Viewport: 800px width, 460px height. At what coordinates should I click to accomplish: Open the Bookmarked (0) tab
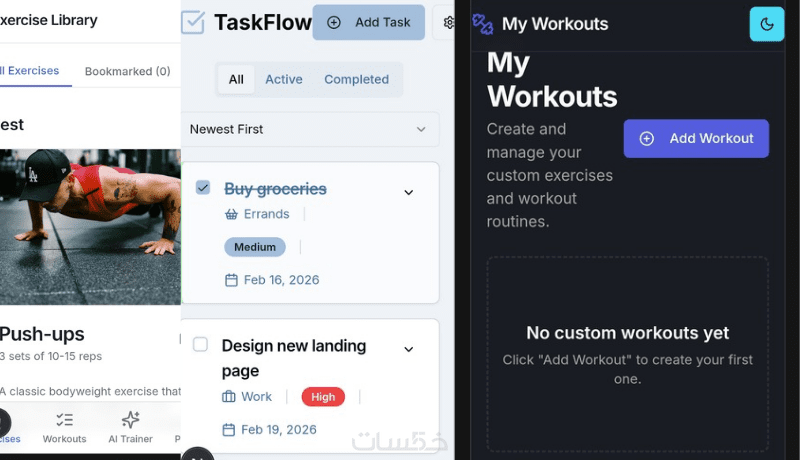pos(127,72)
